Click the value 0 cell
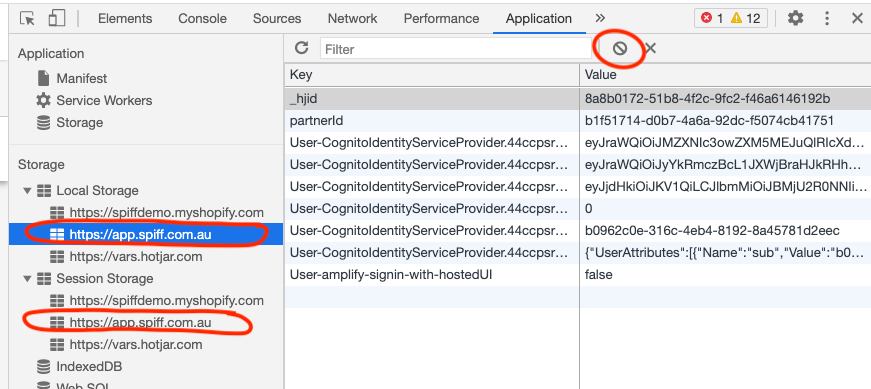The height and width of the screenshot is (389, 871). [725, 209]
